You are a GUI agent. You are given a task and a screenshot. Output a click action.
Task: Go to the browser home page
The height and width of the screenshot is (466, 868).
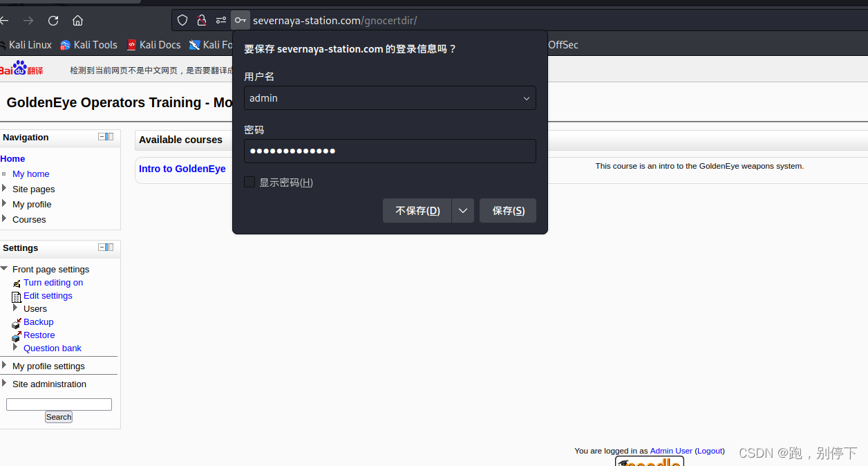click(x=77, y=21)
